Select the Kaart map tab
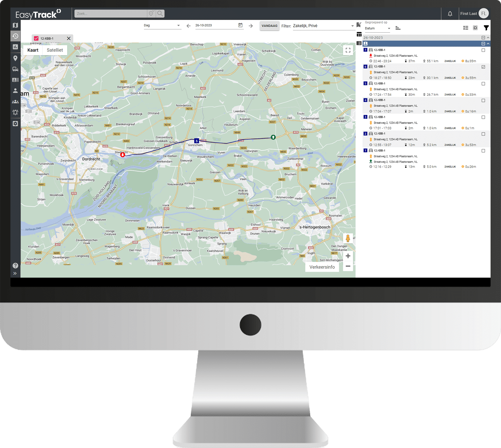The height and width of the screenshot is (448, 501). [x=33, y=50]
